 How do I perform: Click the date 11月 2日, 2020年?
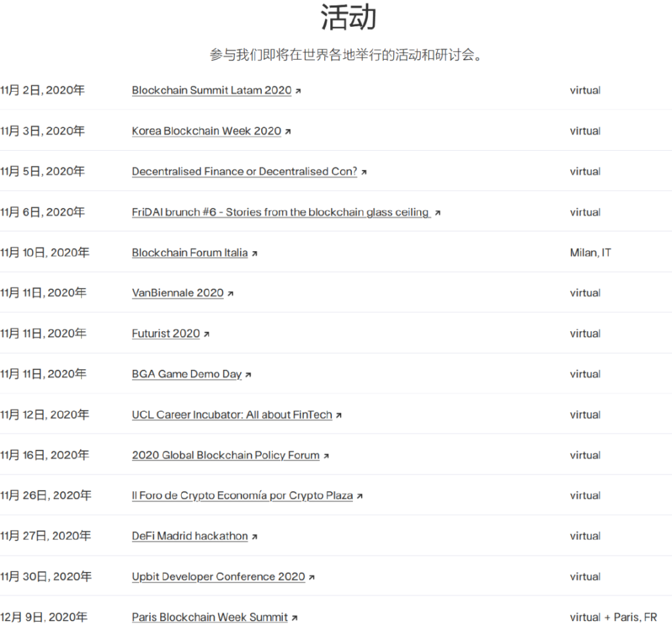pyautogui.click(x=43, y=90)
